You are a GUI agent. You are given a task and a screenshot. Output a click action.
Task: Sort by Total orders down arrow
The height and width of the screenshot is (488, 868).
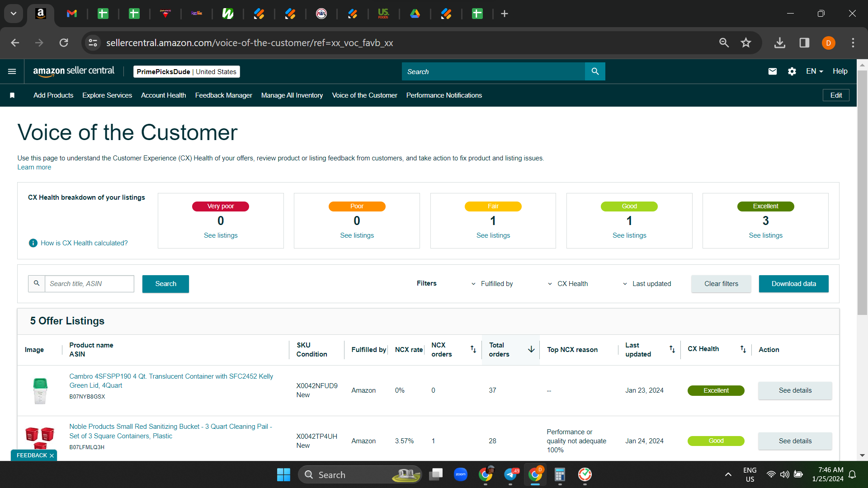pos(531,349)
